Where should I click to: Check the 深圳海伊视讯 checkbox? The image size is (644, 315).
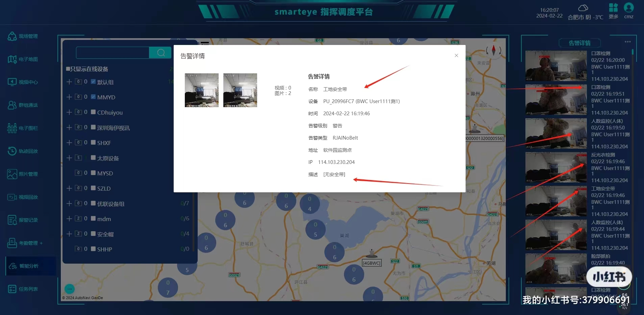93,127
